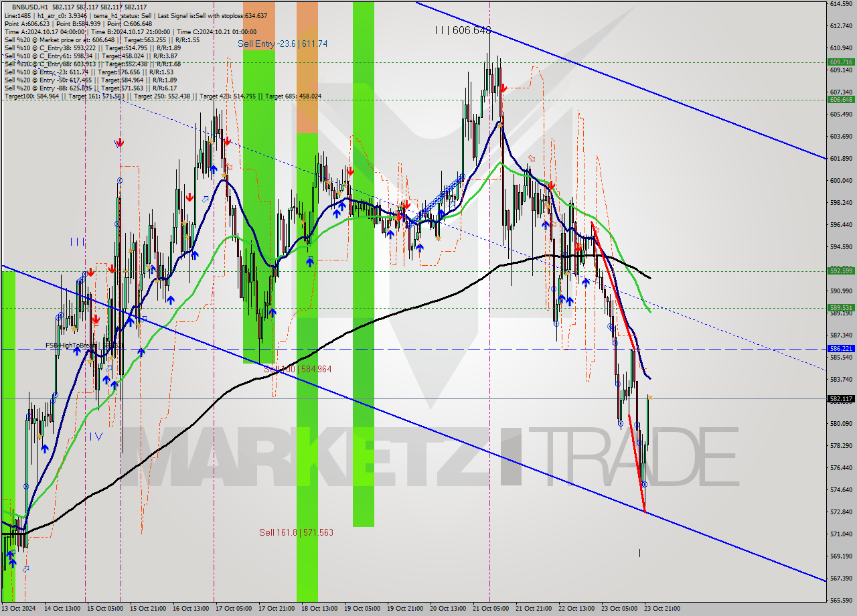Click the '15 Oct 05:00' time label

[105, 609]
